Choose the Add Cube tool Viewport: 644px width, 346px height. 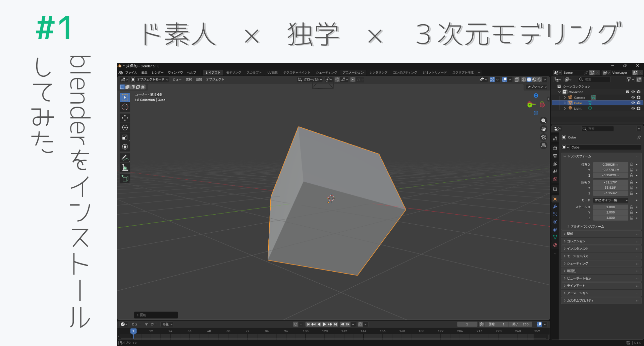125,178
